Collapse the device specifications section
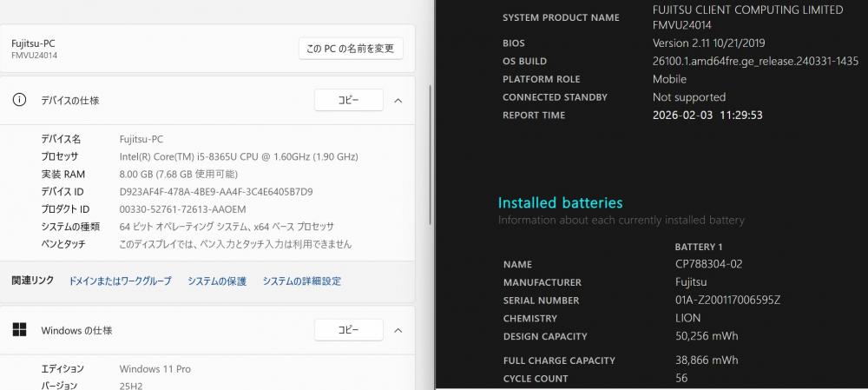Viewport: 868px width, 390px height. click(398, 100)
